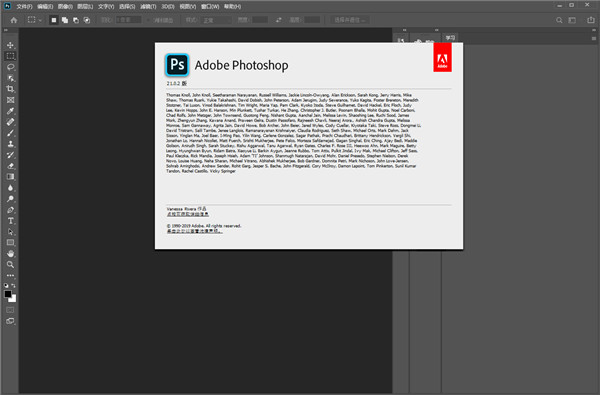Open the 图像(I) menu

65,7
